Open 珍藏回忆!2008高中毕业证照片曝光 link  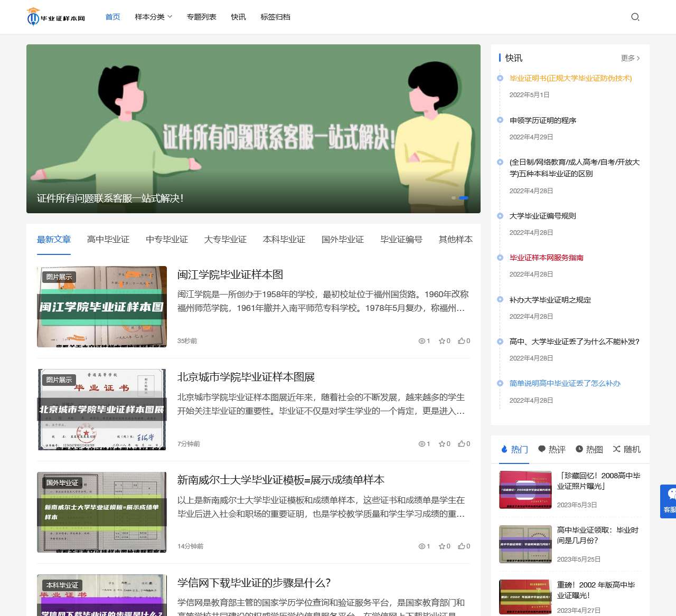pyautogui.click(x=599, y=481)
